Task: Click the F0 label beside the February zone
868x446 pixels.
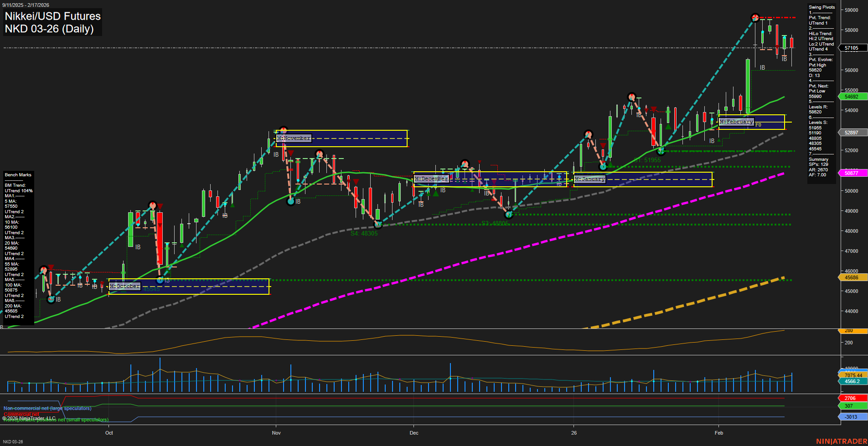Action: [x=758, y=125]
